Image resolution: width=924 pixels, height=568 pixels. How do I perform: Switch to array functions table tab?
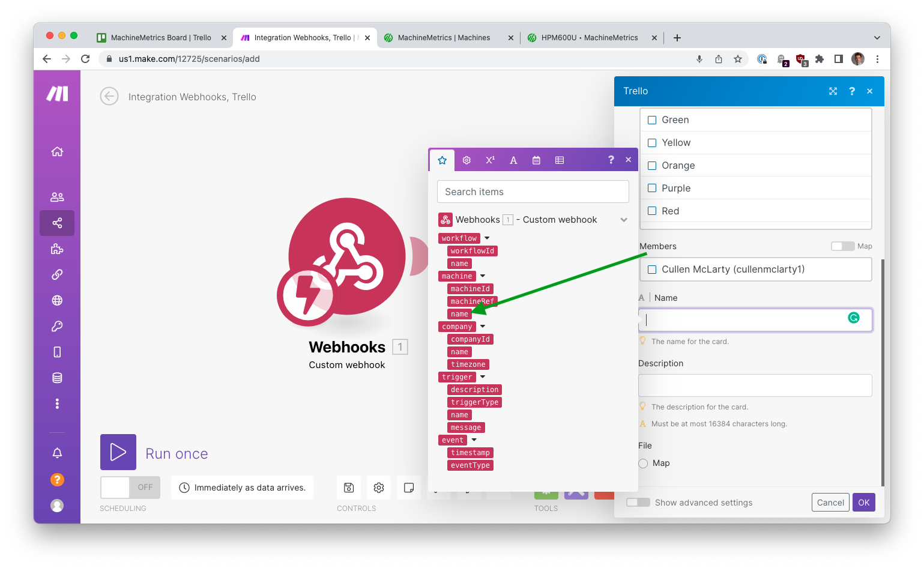pos(560,160)
